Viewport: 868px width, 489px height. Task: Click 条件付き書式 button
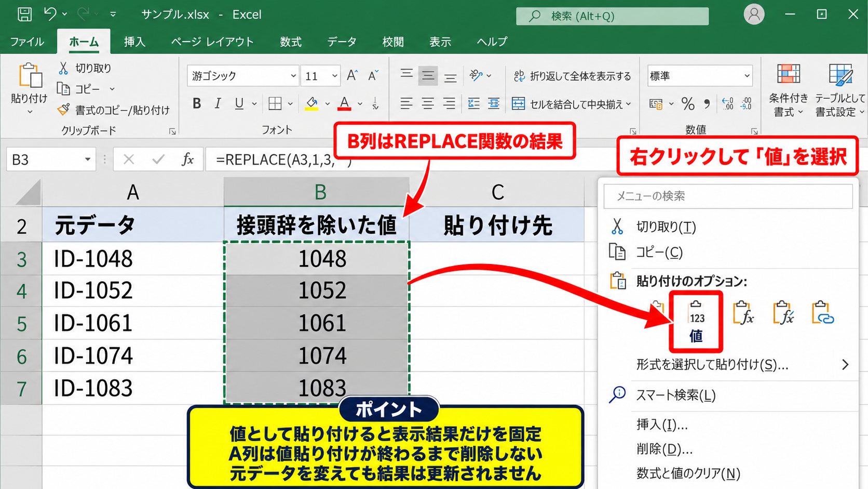pos(788,90)
